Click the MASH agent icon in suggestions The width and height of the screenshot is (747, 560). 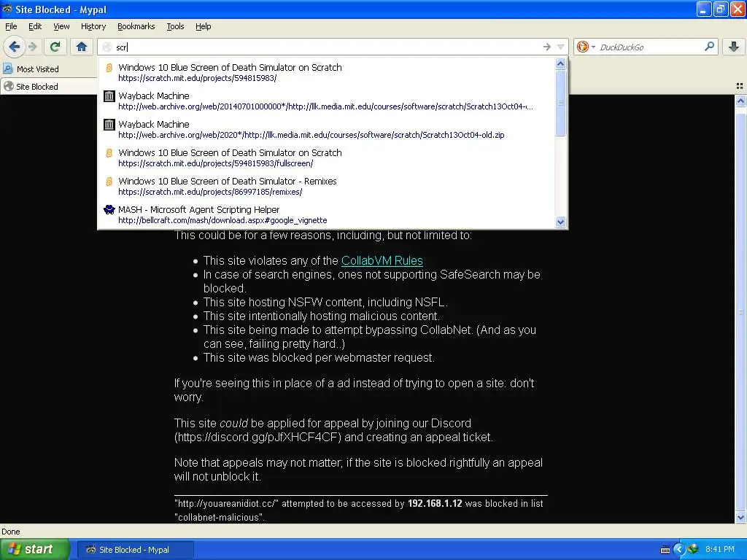109,209
